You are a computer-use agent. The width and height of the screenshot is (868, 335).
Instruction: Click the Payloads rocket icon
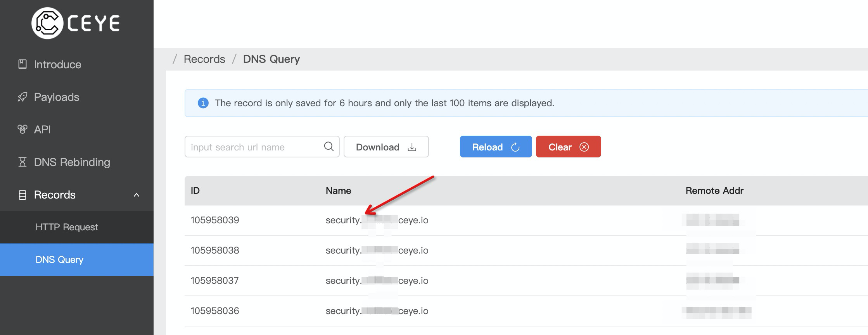coord(22,97)
